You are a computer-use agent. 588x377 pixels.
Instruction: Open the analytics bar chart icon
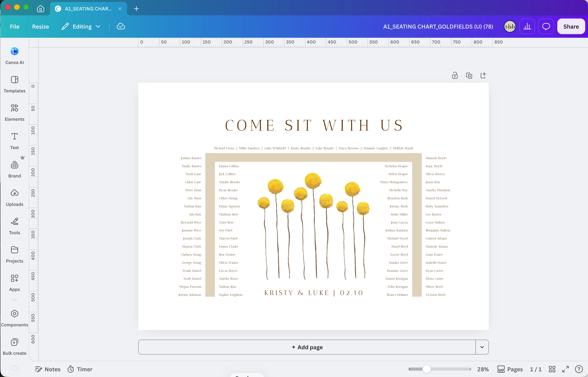click(527, 26)
